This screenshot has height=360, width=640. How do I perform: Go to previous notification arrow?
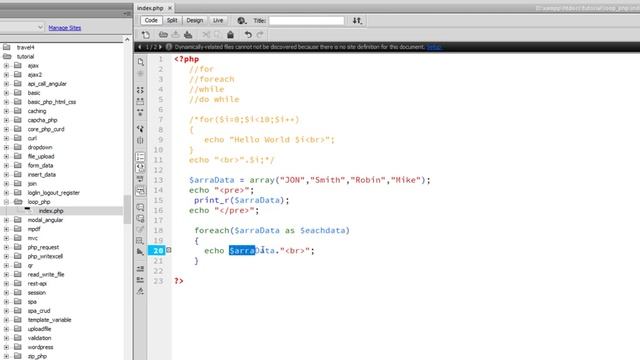click(x=140, y=47)
